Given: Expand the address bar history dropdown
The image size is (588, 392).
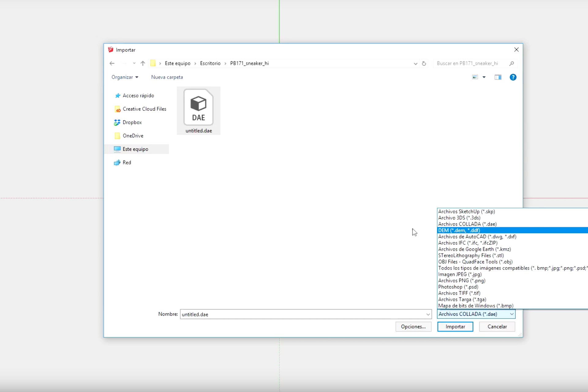Looking at the screenshot, I should (x=415, y=64).
